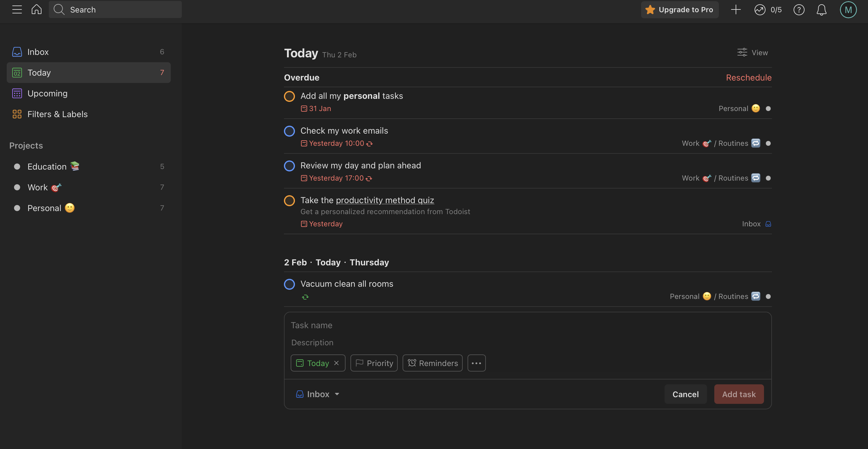Open the M profile avatar

(848, 10)
